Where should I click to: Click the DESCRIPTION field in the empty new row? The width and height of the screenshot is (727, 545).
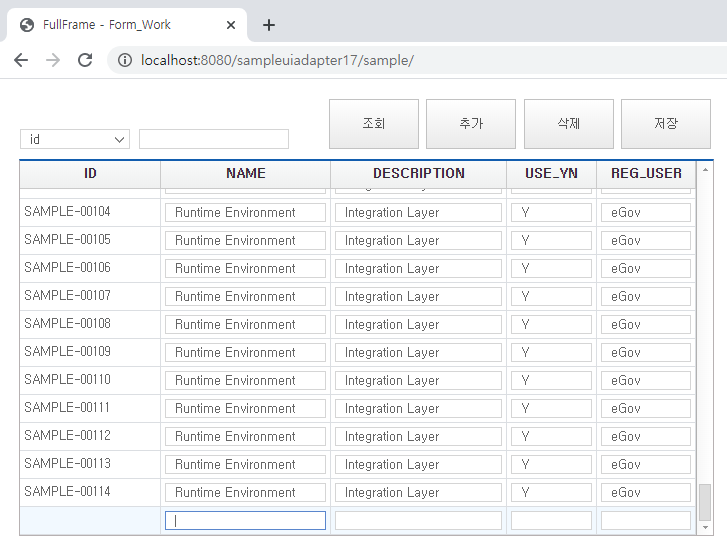point(418,520)
